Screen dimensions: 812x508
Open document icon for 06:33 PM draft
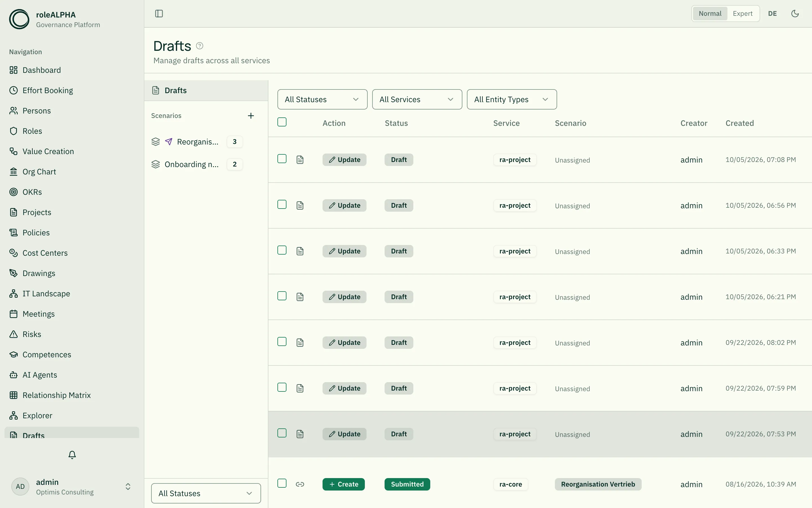(300, 251)
